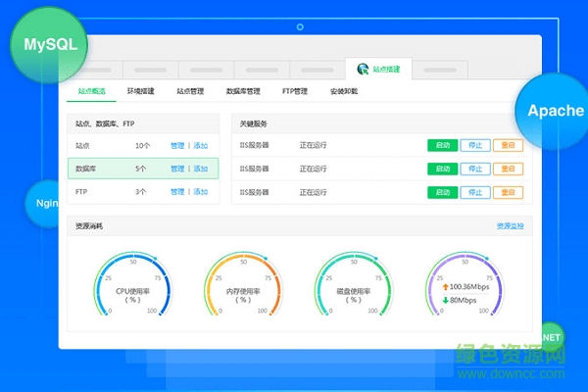The width and height of the screenshot is (588, 392).
Task: Go to the 数据库管理 tab
Action: click(x=243, y=91)
